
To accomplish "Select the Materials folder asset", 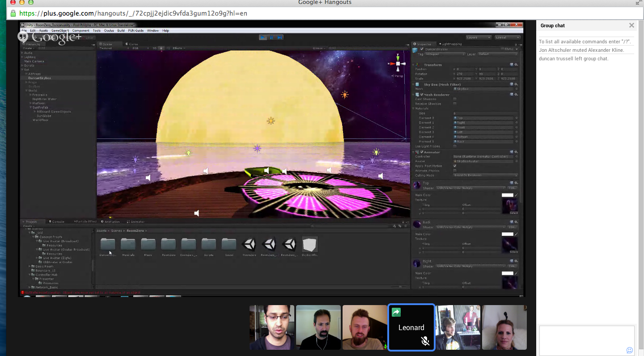I will [128, 247].
